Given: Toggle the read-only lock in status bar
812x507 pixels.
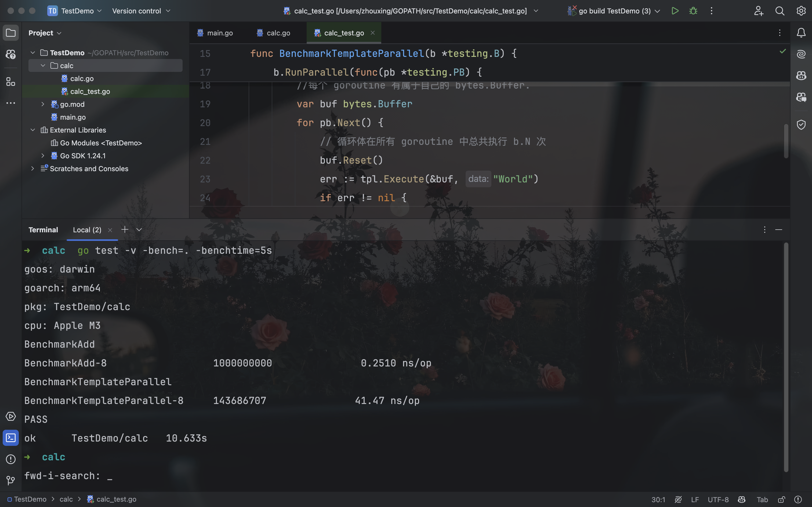Looking at the screenshot, I should coord(781,499).
